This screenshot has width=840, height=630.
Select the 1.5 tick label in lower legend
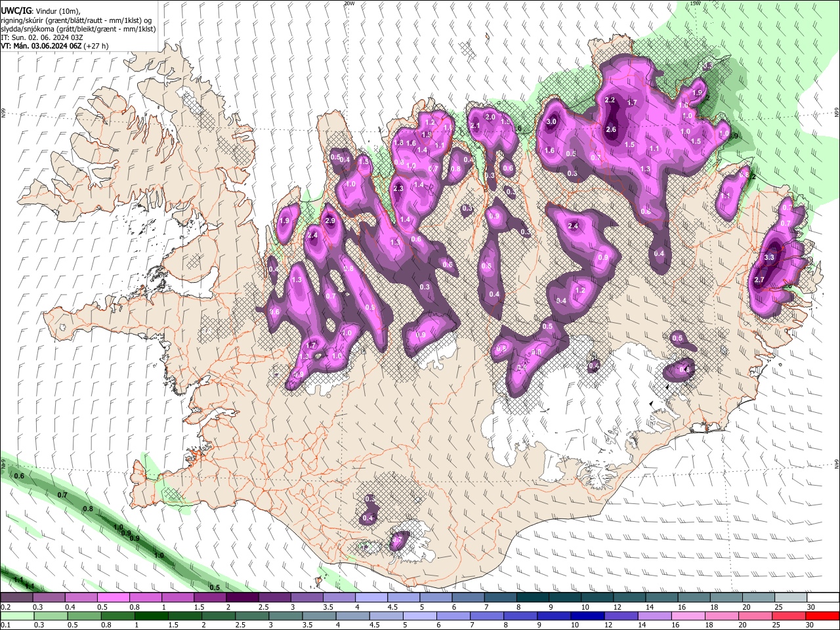tap(174, 625)
